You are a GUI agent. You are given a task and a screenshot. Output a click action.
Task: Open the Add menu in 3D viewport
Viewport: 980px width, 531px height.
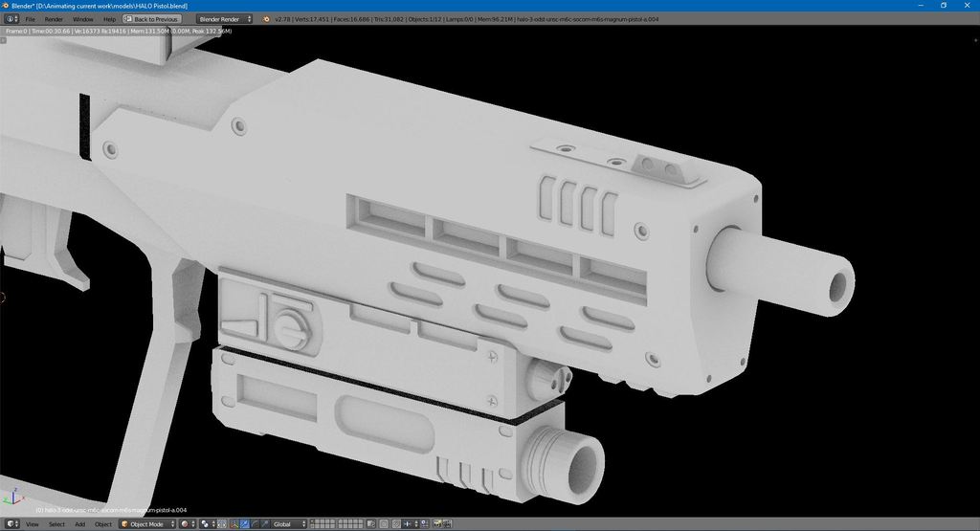point(80,524)
